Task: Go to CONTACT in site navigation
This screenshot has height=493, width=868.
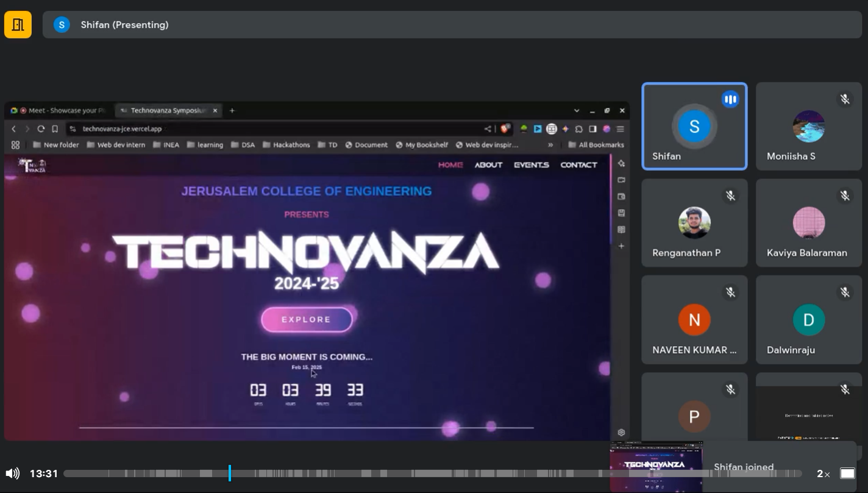Action: (x=578, y=165)
